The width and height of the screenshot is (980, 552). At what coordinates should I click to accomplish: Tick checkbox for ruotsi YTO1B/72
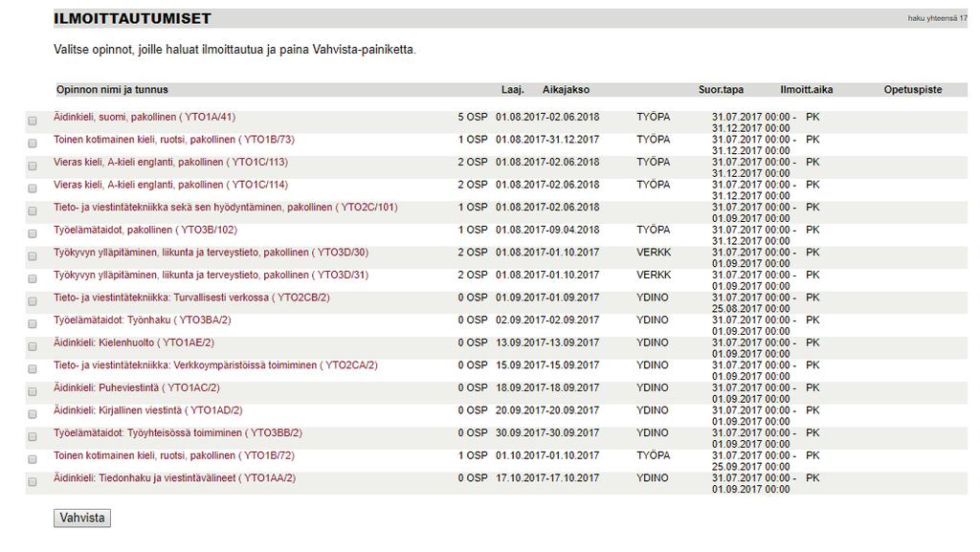point(33,459)
